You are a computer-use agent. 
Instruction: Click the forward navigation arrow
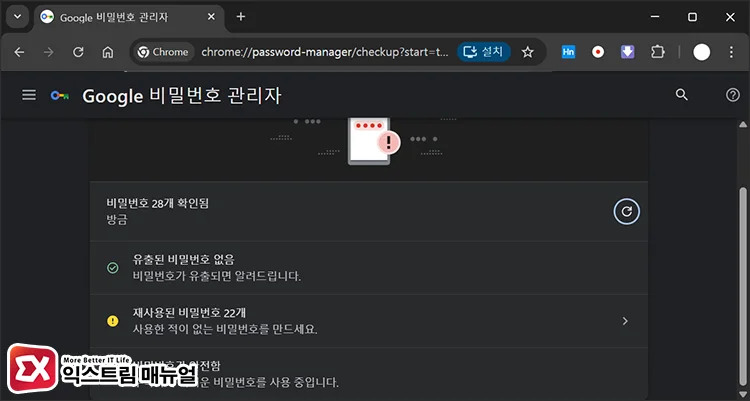pyautogui.click(x=48, y=52)
